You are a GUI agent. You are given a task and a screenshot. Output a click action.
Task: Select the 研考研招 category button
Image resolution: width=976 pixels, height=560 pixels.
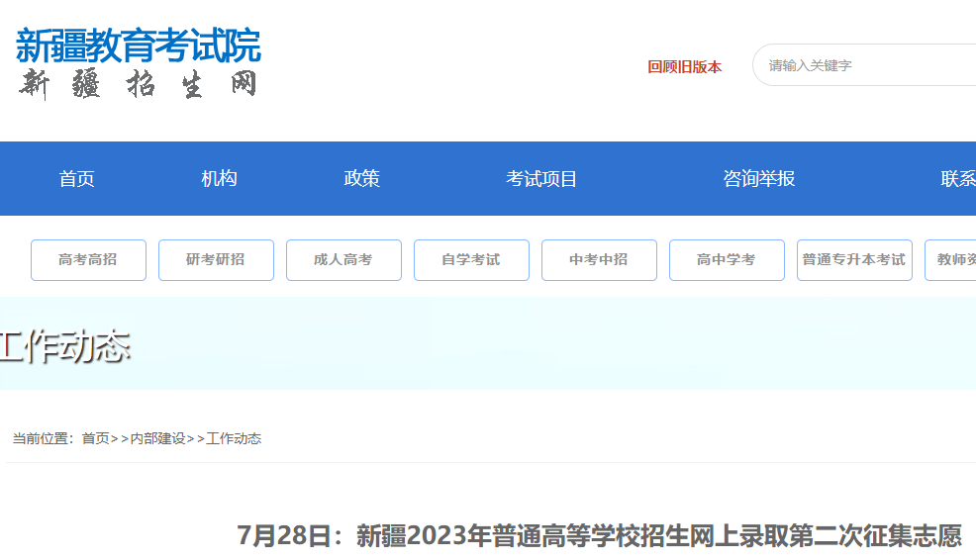point(216,260)
